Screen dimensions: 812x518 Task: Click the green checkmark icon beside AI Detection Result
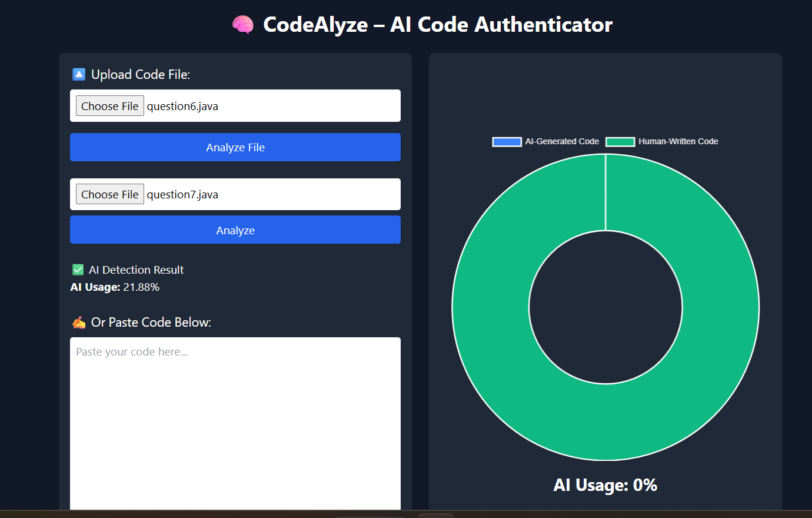tap(77, 269)
